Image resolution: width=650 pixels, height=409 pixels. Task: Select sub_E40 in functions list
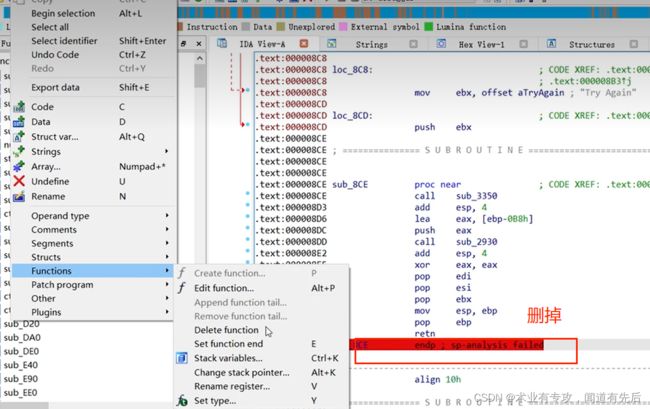click(x=20, y=365)
